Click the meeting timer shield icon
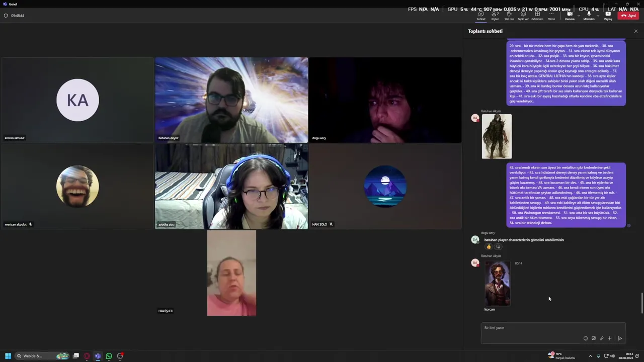 point(6,16)
